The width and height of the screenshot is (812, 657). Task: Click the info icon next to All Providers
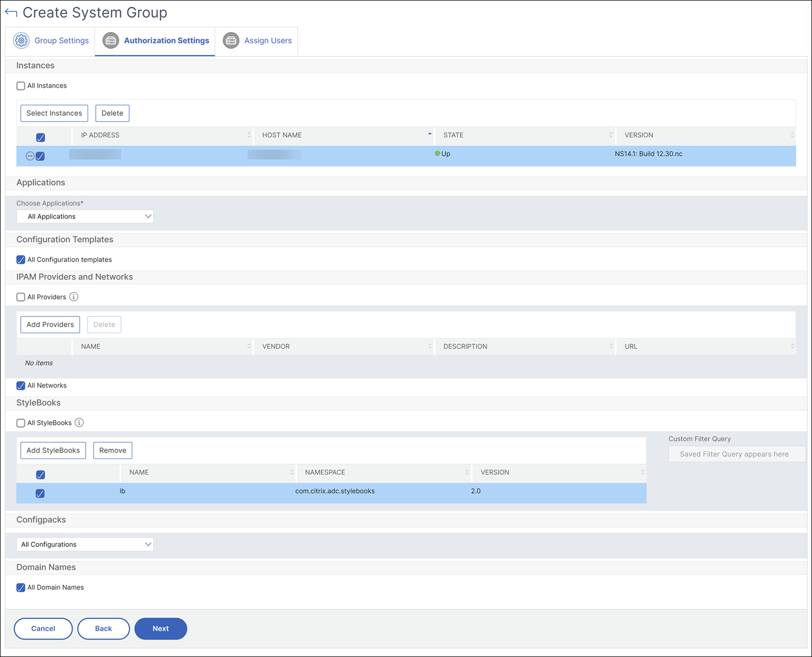[x=74, y=296]
